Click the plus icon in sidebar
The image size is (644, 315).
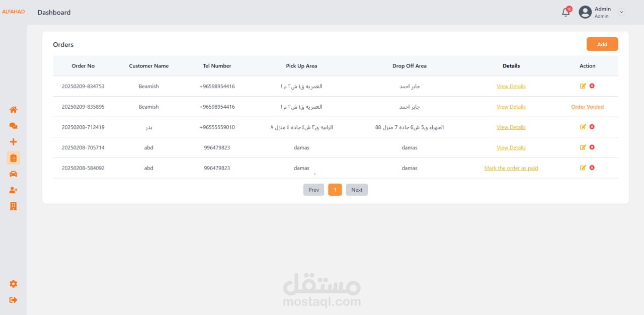[14, 142]
